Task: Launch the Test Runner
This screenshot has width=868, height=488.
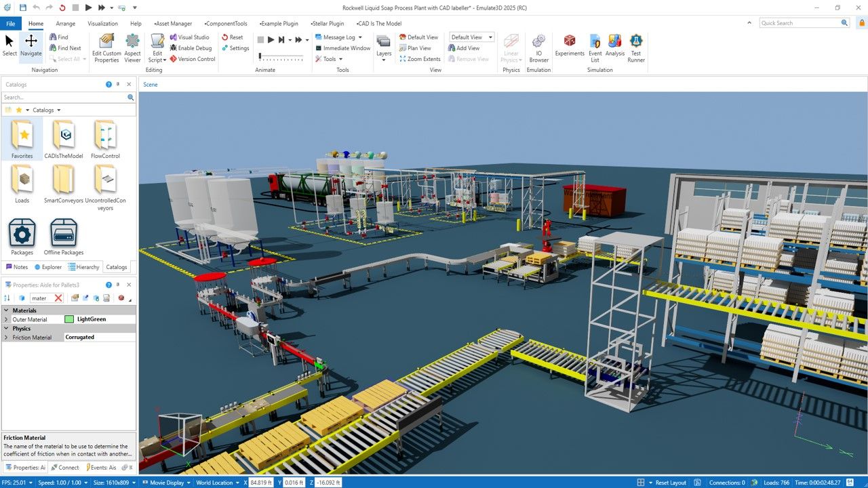Action: pos(636,47)
